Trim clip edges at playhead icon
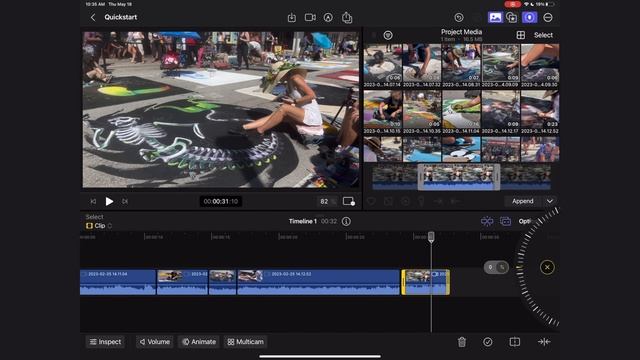The image size is (640, 360). point(544,342)
